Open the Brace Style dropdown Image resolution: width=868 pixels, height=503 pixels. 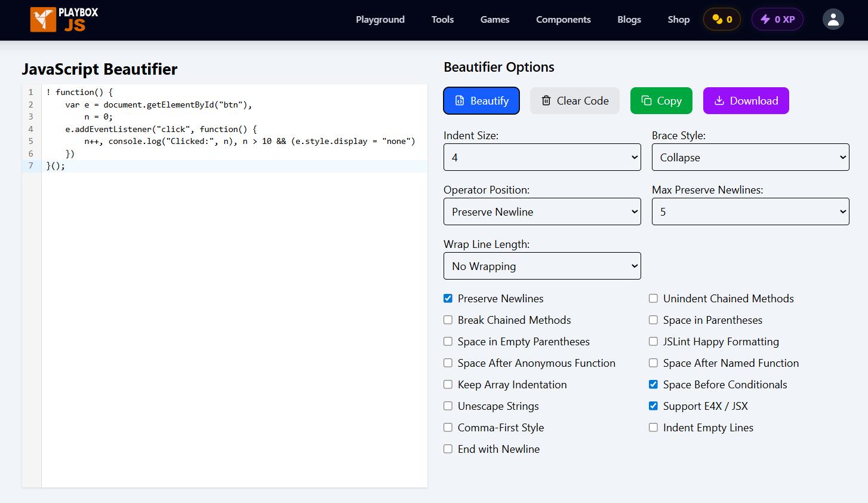(750, 157)
